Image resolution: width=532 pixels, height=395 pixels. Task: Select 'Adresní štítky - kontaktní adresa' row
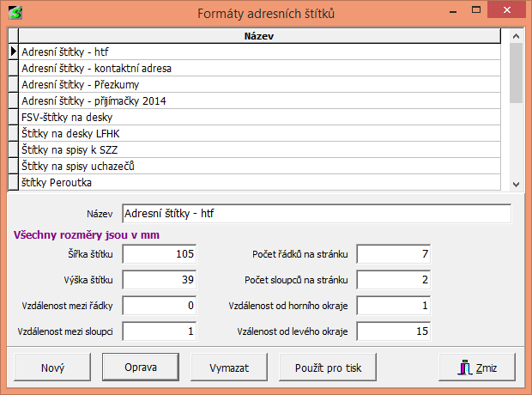click(x=257, y=68)
